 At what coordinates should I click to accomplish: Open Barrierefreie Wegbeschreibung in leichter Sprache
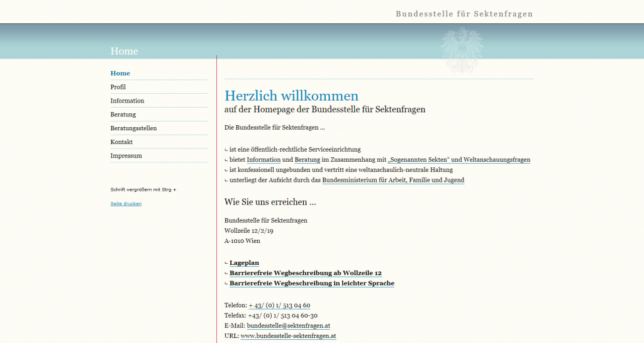click(x=312, y=283)
